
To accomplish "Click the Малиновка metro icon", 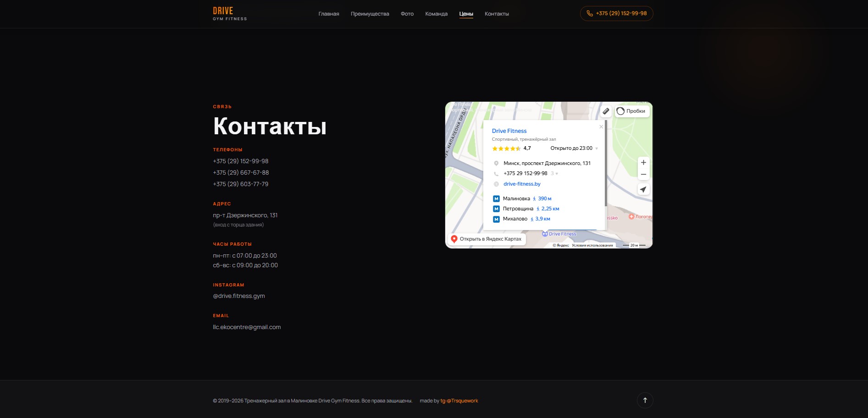I will coord(496,199).
